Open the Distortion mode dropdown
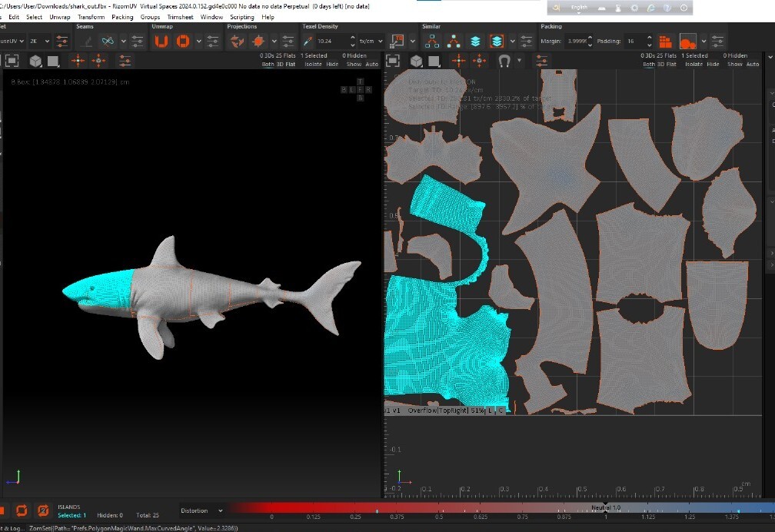Screen dimensions: 775x532 (x=202, y=510)
